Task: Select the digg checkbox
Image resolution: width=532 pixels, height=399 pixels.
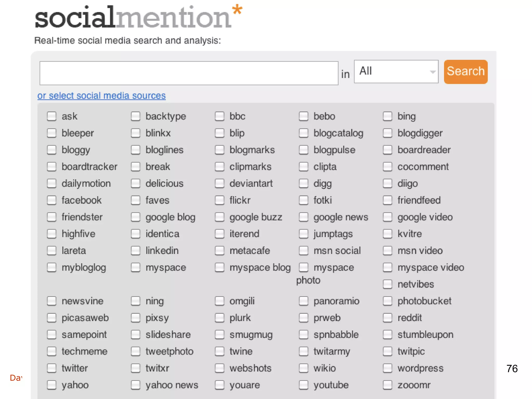Action: point(303,183)
